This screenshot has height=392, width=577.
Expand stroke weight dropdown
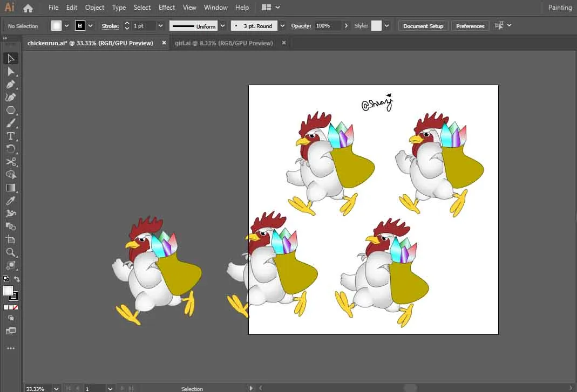click(x=160, y=26)
